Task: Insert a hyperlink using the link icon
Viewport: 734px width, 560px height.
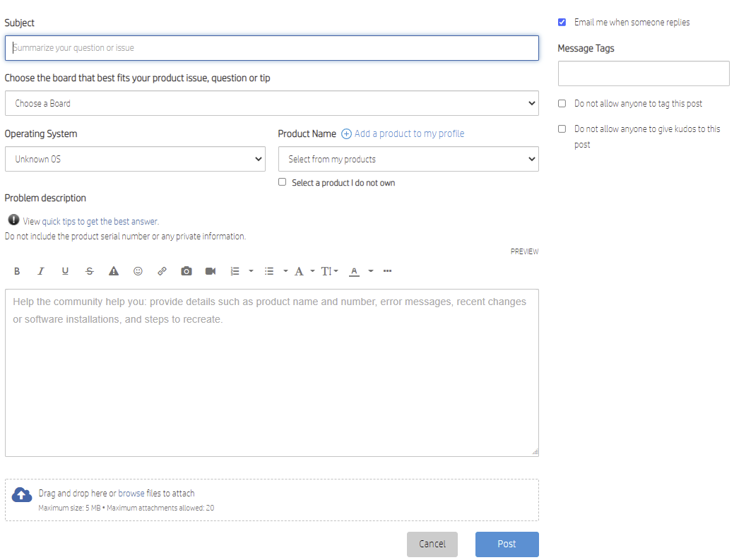Action: click(x=162, y=270)
